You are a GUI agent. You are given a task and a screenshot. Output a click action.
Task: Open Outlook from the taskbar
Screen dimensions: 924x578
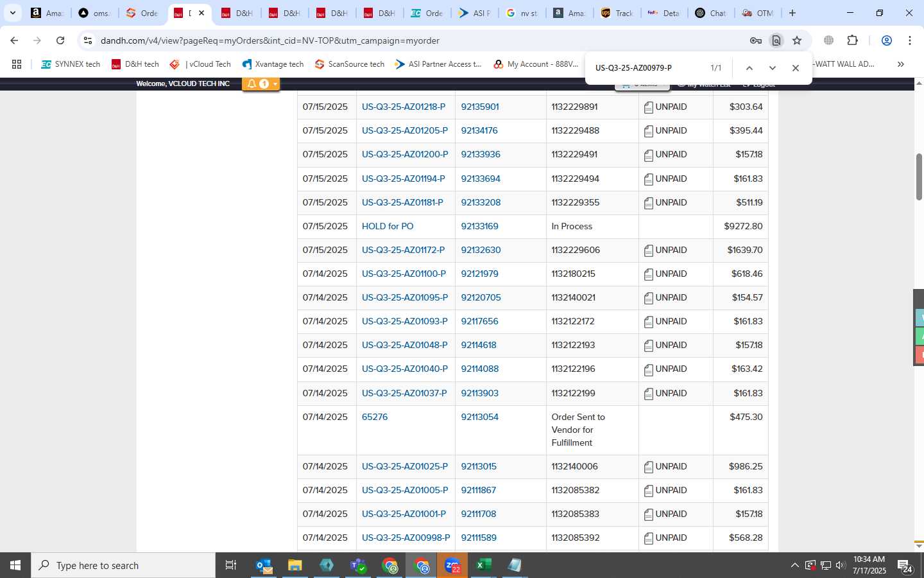[x=264, y=565]
